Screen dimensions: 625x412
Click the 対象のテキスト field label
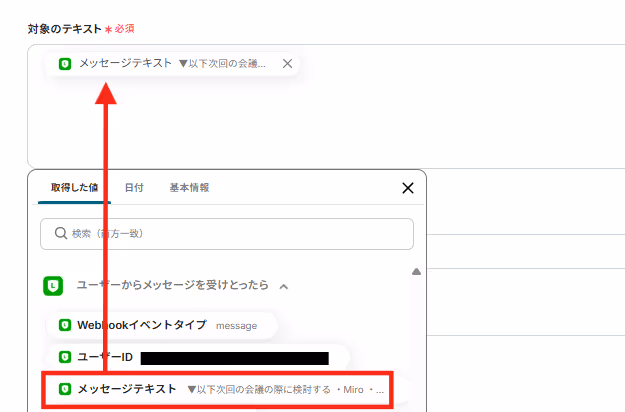[65, 29]
